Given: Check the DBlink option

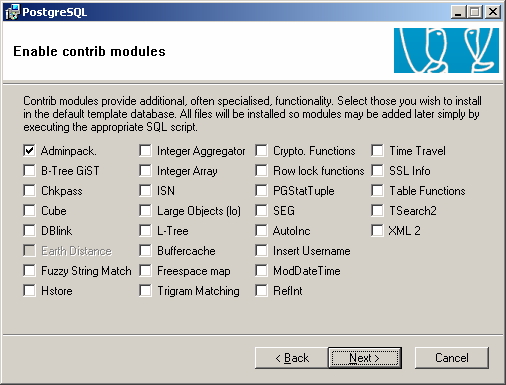Looking at the screenshot, I should [29, 231].
